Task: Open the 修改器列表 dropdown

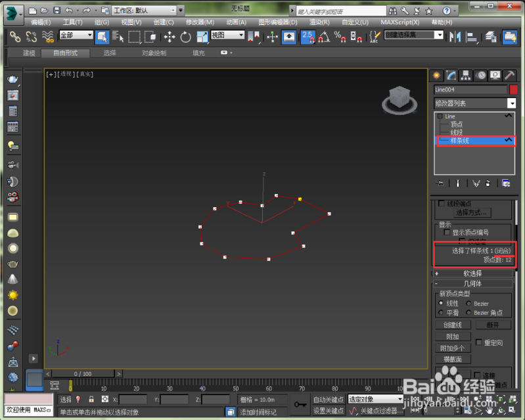Action: (x=475, y=103)
